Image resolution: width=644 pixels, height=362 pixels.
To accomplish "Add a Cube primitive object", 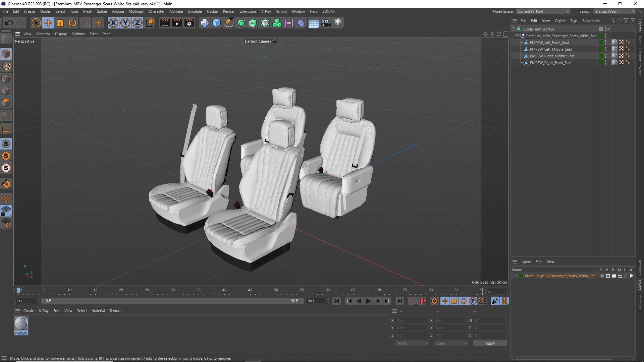I will pyautogui.click(x=217, y=23).
